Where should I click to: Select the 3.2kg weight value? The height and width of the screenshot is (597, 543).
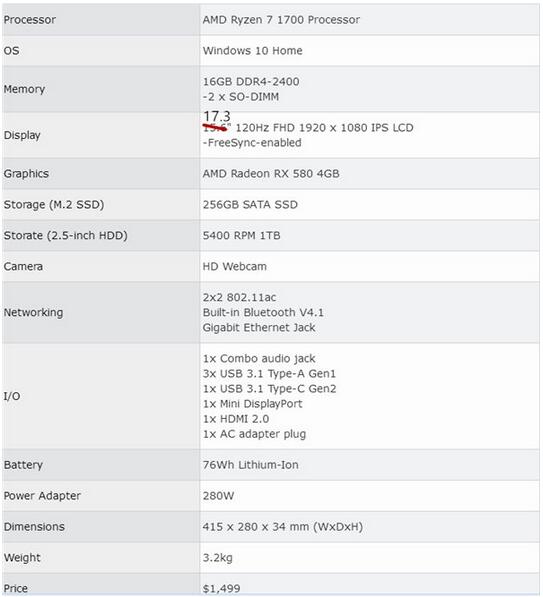[217, 558]
